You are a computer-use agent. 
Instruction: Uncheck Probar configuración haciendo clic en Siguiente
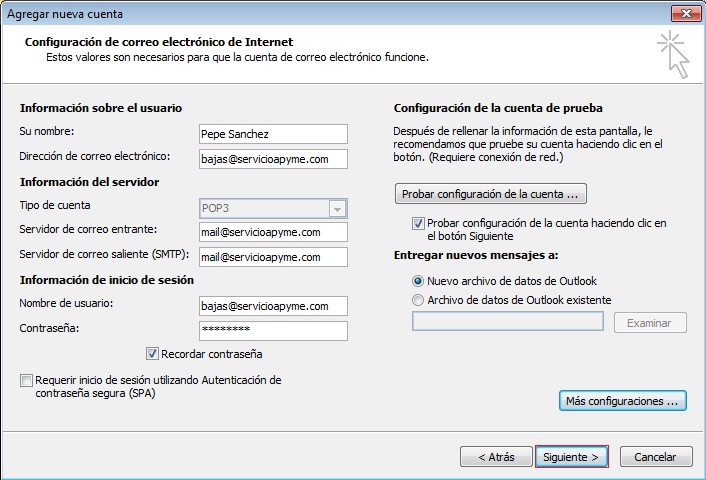pyautogui.click(x=418, y=224)
